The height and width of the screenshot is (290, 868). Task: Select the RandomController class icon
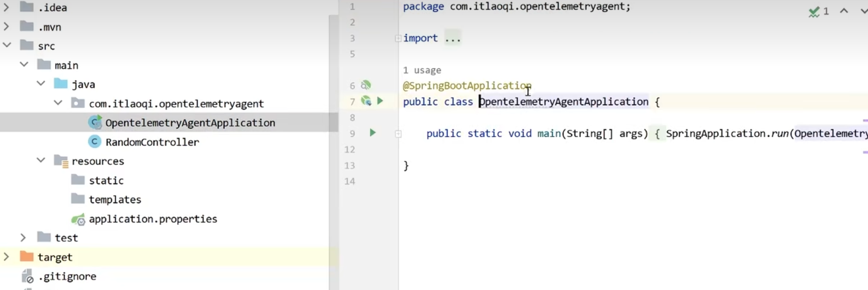click(94, 141)
